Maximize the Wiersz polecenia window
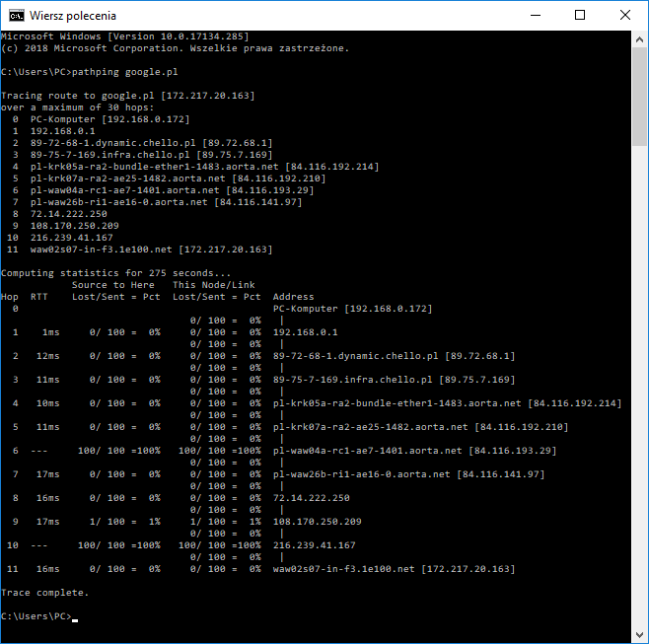 tap(579, 15)
